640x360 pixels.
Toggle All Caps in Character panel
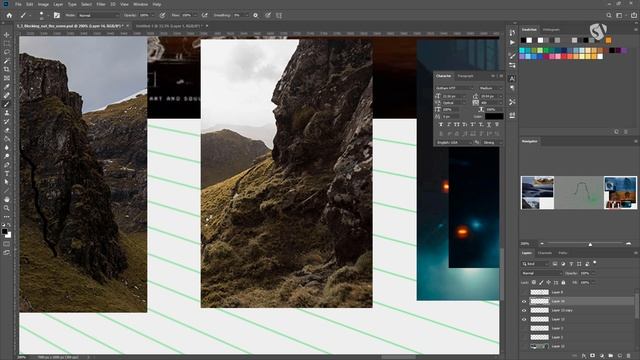[457, 124]
